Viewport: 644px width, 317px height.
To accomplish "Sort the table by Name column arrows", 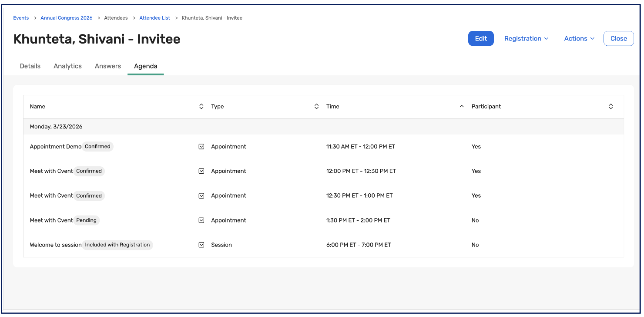I will pyautogui.click(x=201, y=107).
